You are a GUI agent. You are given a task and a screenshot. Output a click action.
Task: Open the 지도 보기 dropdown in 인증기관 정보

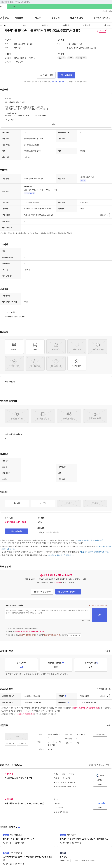point(104,696)
